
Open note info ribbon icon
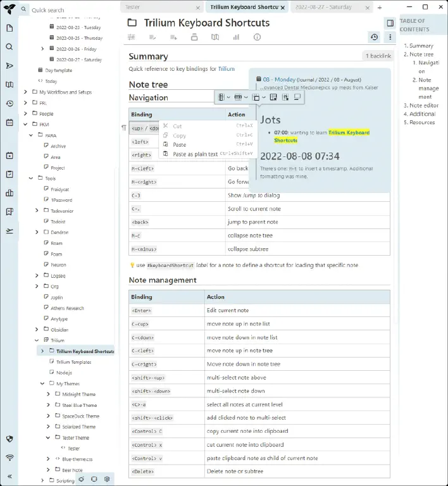coord(257,37)
